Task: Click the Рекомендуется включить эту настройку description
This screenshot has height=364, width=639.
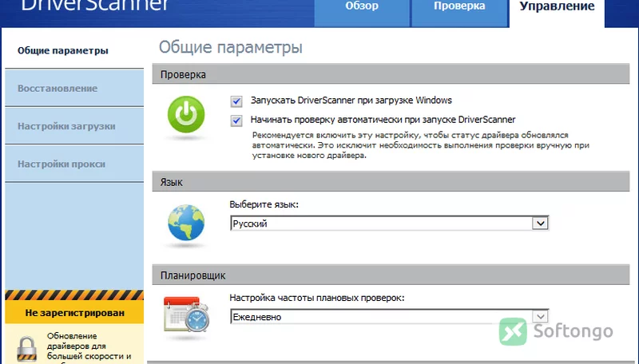Action: pyautogui.click(x=421, y=145)
